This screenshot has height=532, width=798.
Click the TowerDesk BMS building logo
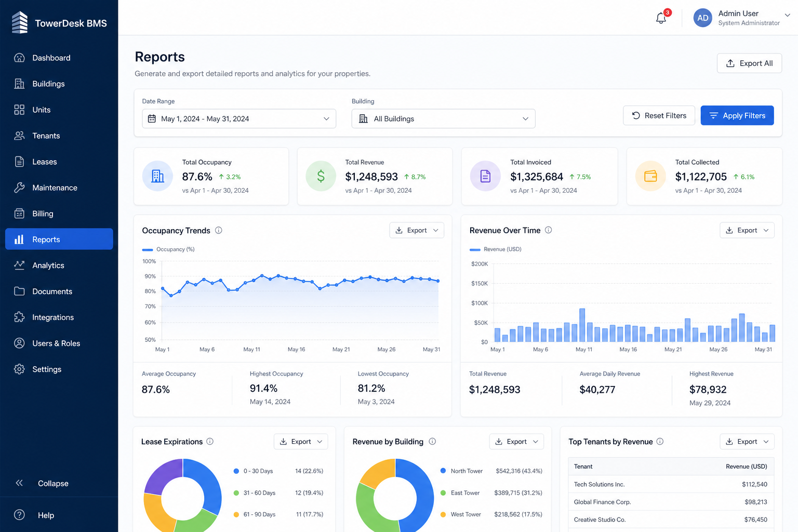pos(20,22)
